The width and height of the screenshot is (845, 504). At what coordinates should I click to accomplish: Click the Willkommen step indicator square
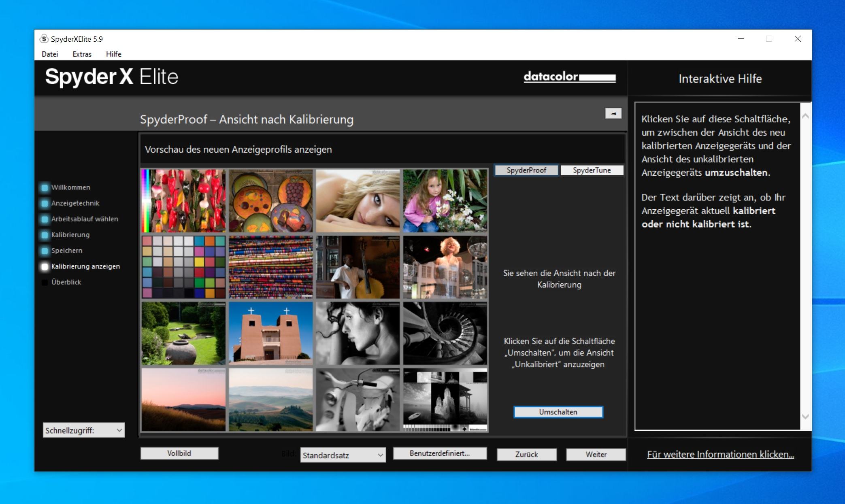[45, 187]
